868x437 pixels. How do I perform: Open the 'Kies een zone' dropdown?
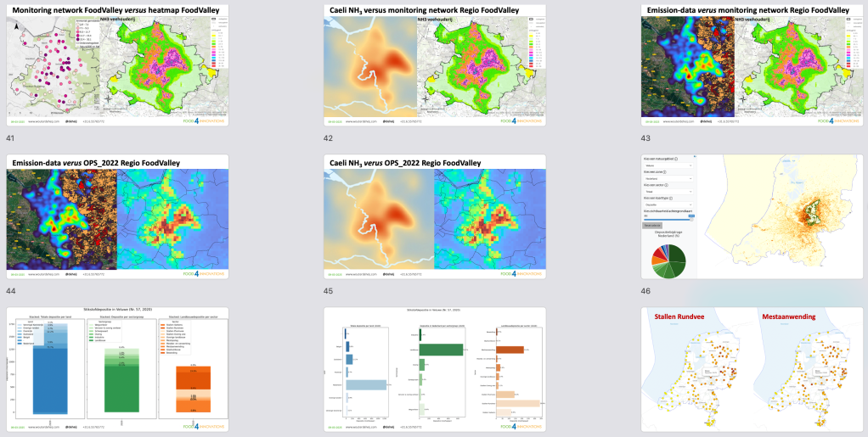click(668, 179)
